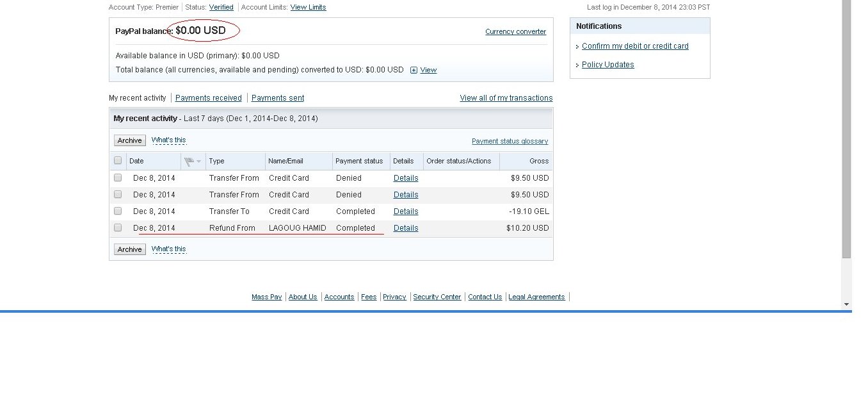Screen dimensions: 868x405
Task: Click the Name/Email column header
Action: click(x=286, y=161)
